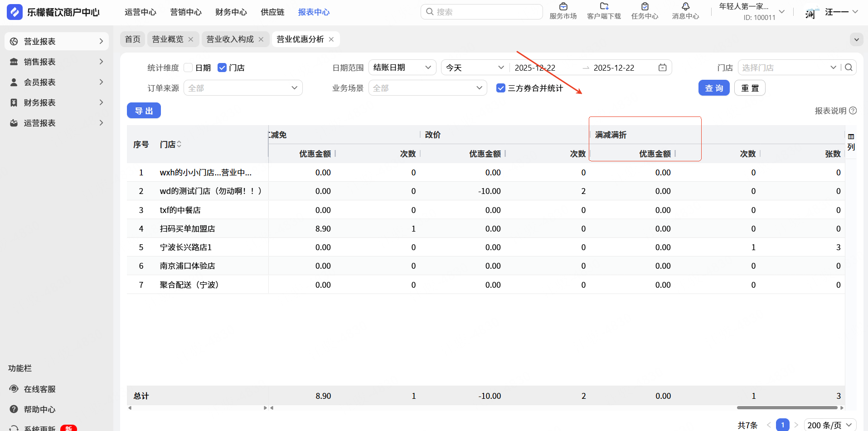Click the 导出 export button
868x431 pixels.
coord(144,111)
